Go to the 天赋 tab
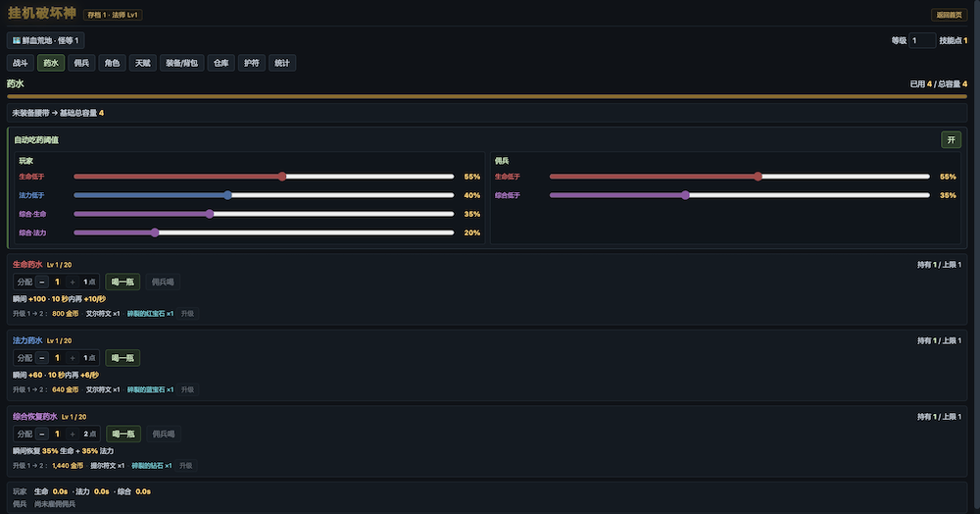The height and width of the screenshot is (514, 980). pyautogui.click(x=142, y=63)
